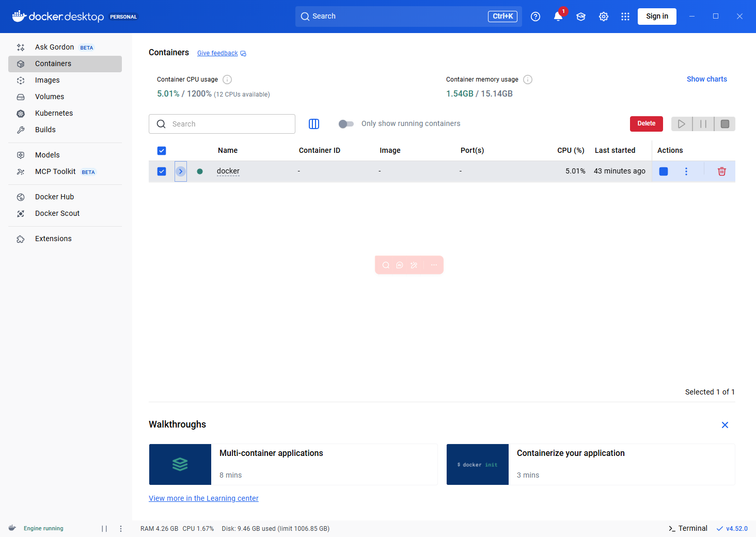756x537 pixels.
Task: Sort by Last started column
Action: [x=615, y=150]
